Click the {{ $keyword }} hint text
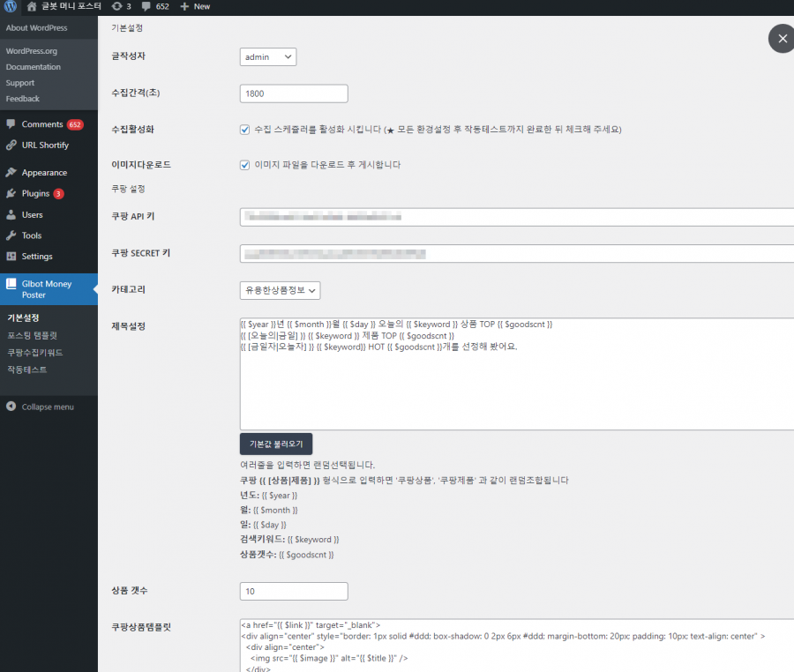 tap(313, 540)
